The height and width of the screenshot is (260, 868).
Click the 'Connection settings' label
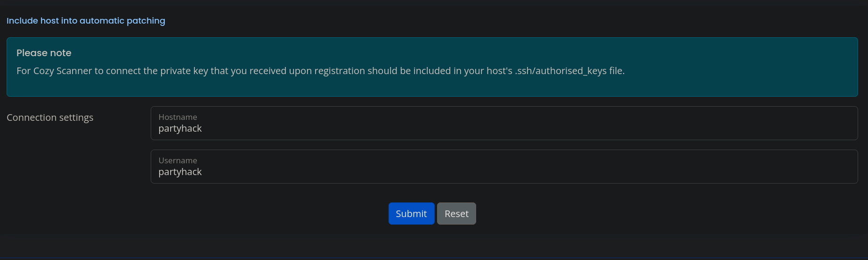point(50,117)
